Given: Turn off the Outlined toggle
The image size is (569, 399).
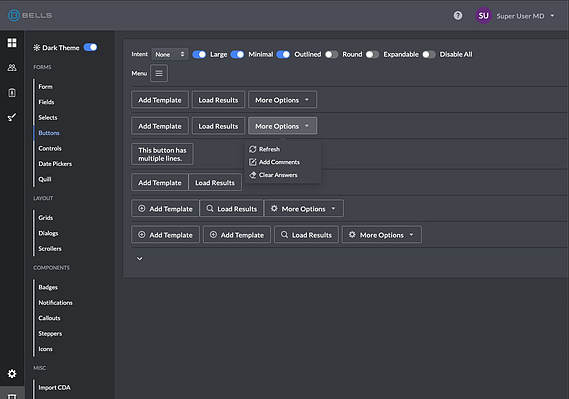Looking at the screenshot, I should pos(283,54).
